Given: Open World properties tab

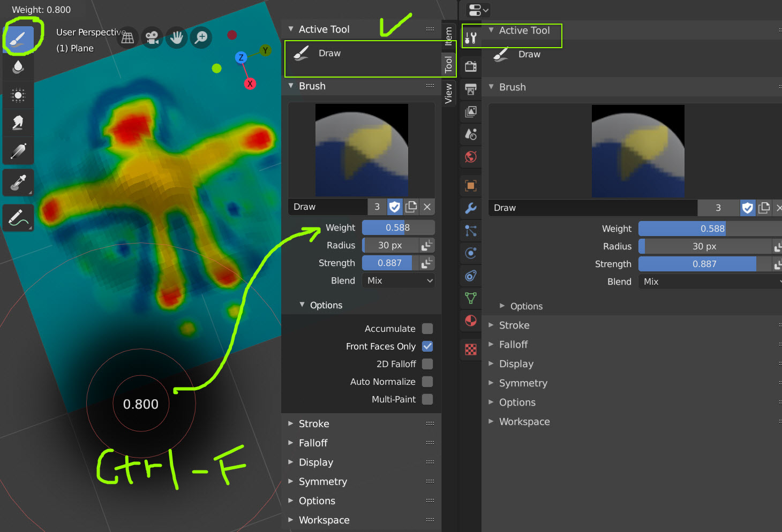Looking at the screenshot, I should pos(471,156).
